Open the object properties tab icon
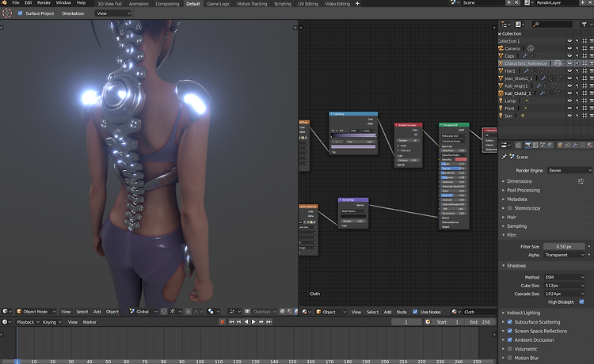 point(560,146)
